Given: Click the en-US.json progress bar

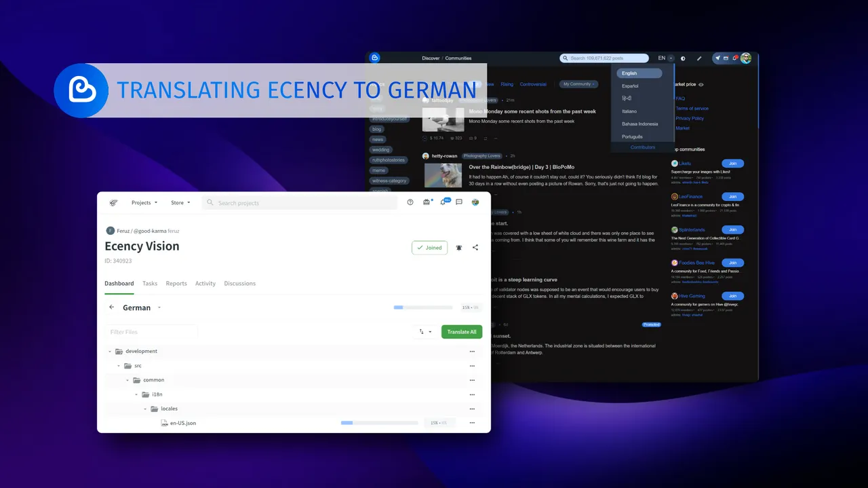Looking at the screenshot, I should coord(379,423).
